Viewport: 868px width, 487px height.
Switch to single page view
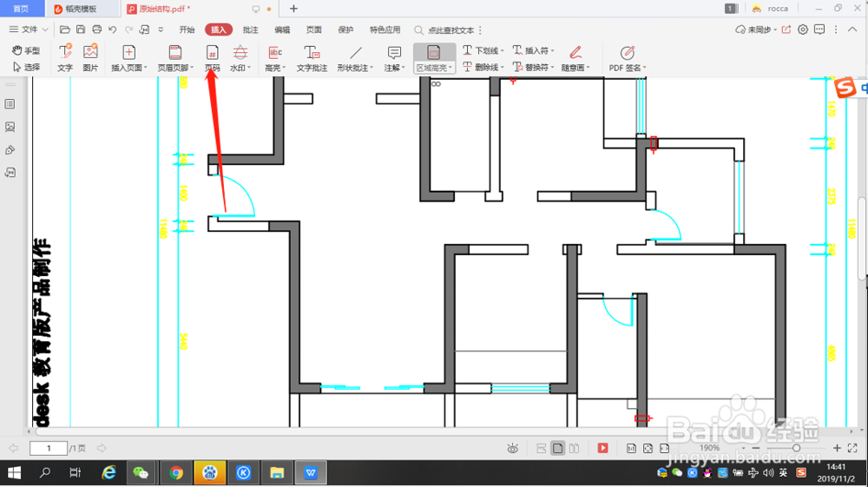click(557, 448)
